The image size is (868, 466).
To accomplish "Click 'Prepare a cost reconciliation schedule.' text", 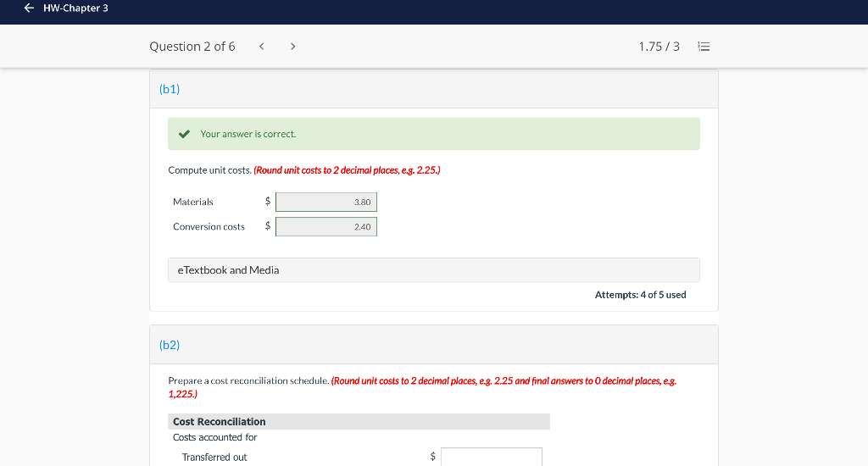I will pos(248,380).
